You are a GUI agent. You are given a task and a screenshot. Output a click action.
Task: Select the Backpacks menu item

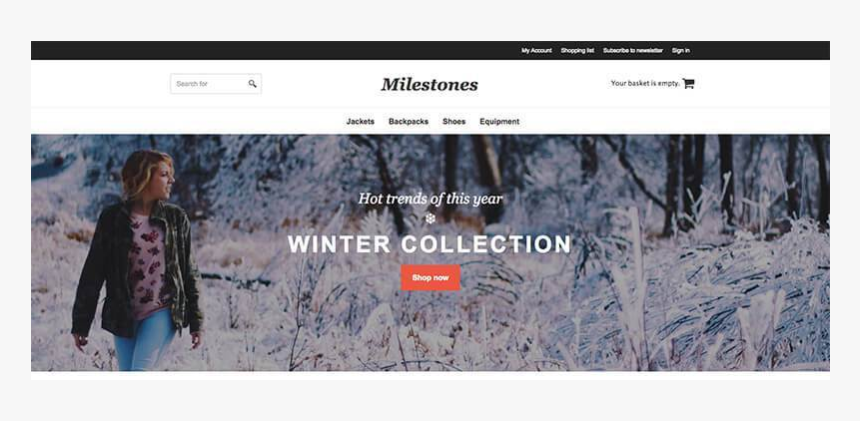(409, 122)
